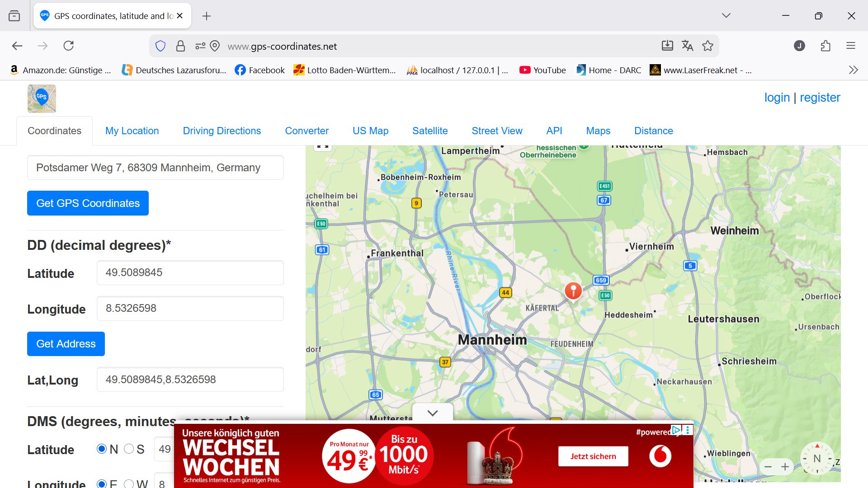Screen dimensions: 868x488
Task: Show more bookmarks with double chevron
Action: pos(853,70)
